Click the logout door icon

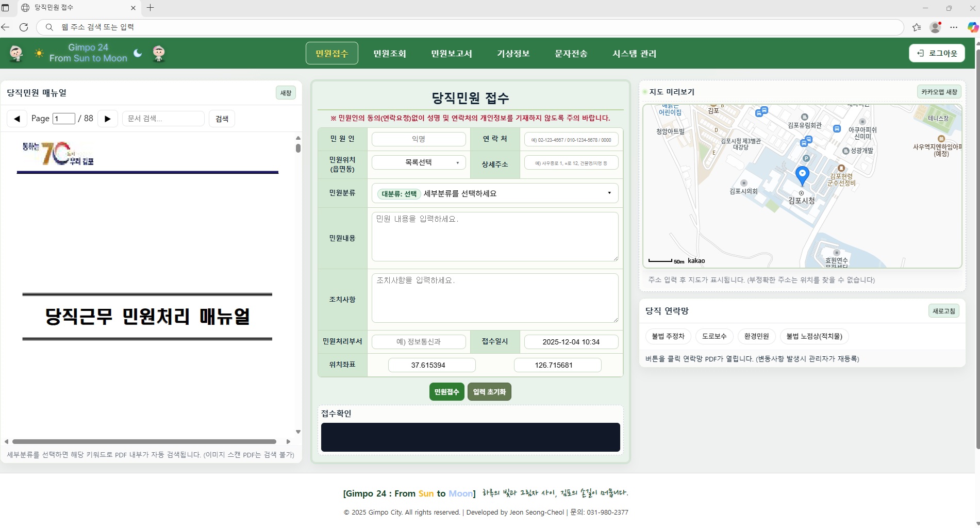tap(920, 53)
